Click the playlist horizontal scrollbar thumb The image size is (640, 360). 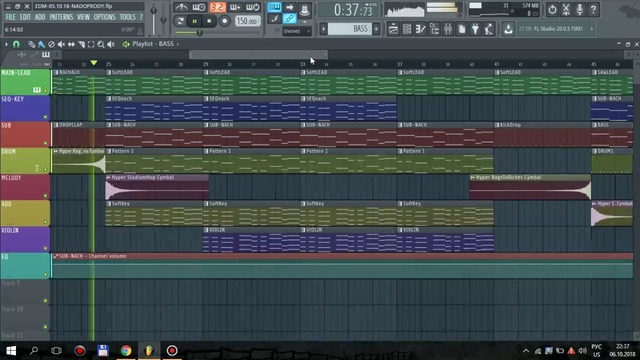258,54
